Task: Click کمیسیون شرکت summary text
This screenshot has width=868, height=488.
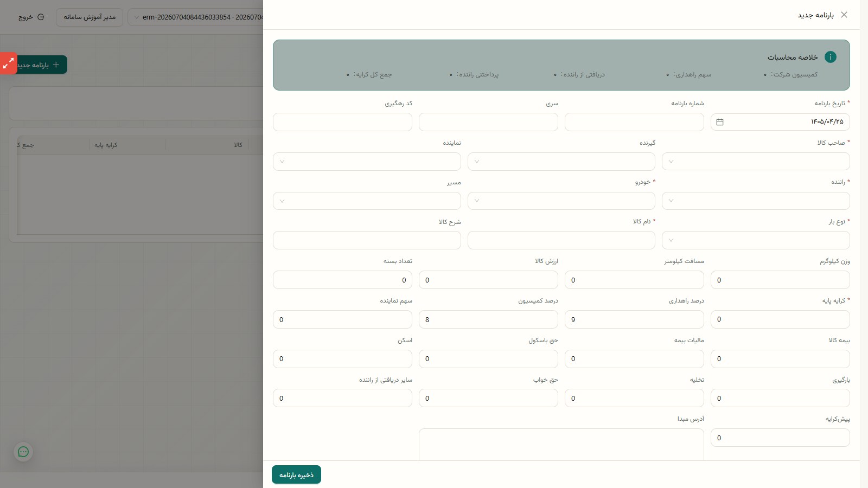Action: [x=794, y=74]
